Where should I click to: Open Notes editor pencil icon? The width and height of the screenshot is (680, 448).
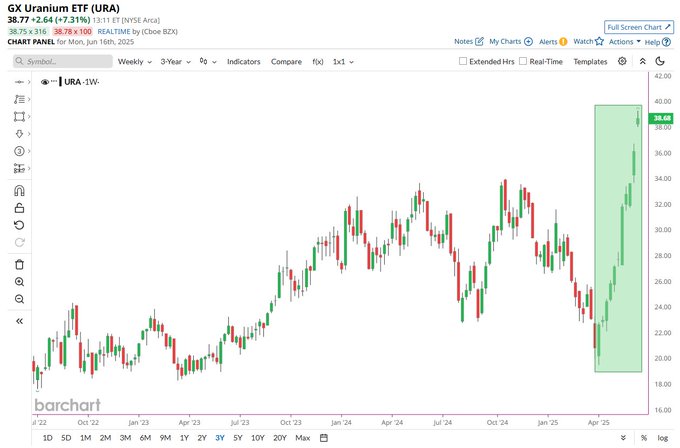tap(479, 41)
